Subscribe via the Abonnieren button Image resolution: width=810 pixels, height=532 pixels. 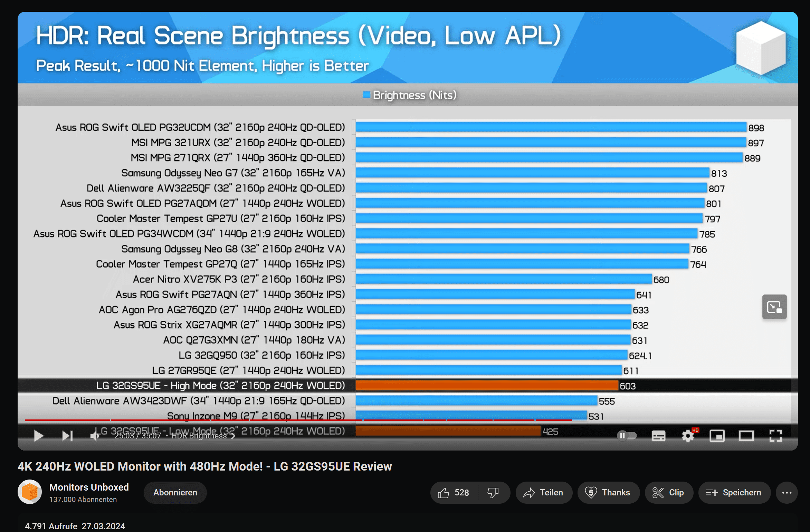point(175,493)
